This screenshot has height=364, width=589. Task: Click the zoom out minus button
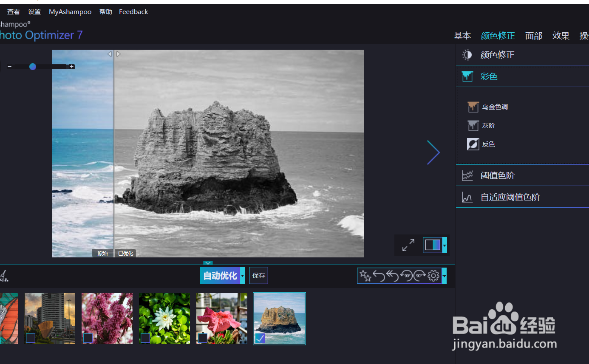pos(9,66)
